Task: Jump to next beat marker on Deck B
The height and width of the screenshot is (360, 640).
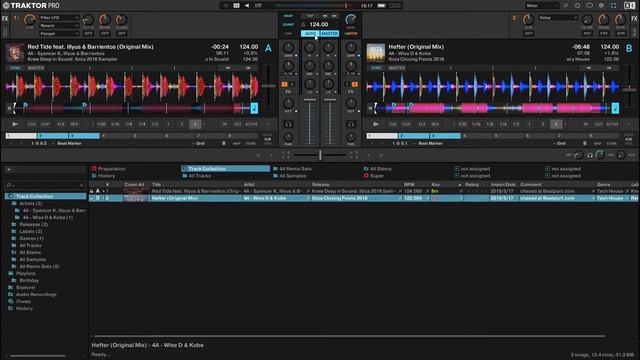Action: 382,143
